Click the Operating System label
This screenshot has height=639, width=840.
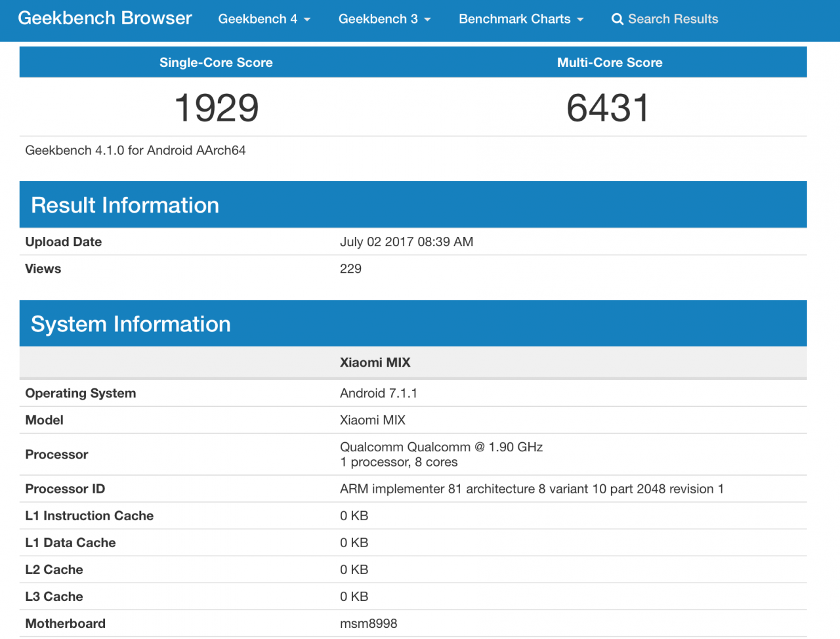point(81,393)
